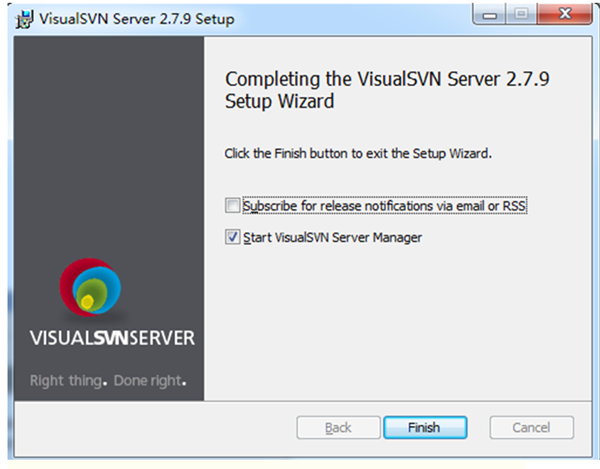The image size is (600, 469).
Task: Click the disabled Back button
Action: pos(338,428)
